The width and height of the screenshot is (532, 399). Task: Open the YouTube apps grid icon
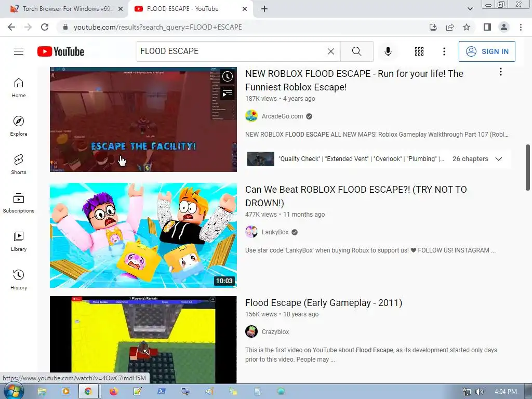[419, 51]
